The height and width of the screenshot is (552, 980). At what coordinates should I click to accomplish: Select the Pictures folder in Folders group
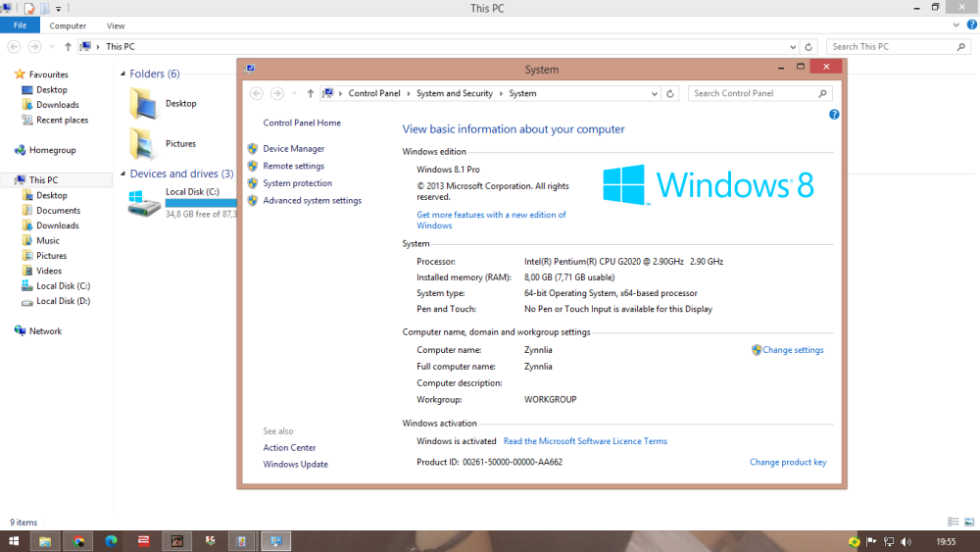(164, 144)
